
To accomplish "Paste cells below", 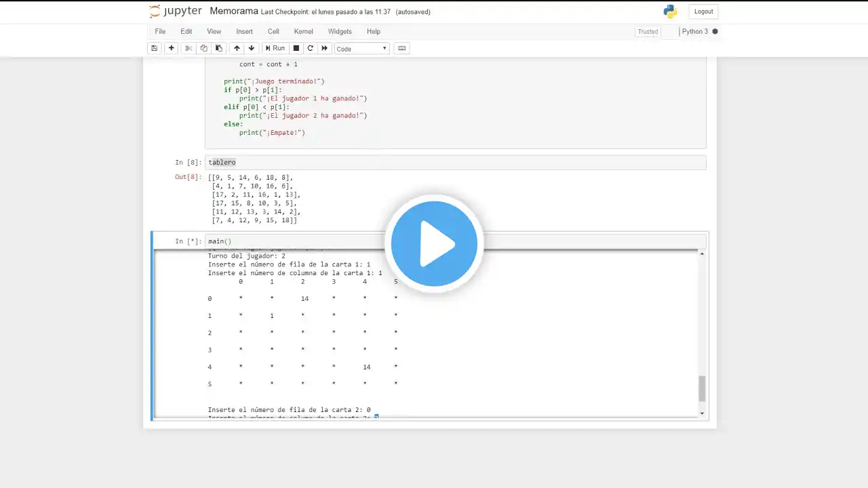I will [x=218, y=48].
